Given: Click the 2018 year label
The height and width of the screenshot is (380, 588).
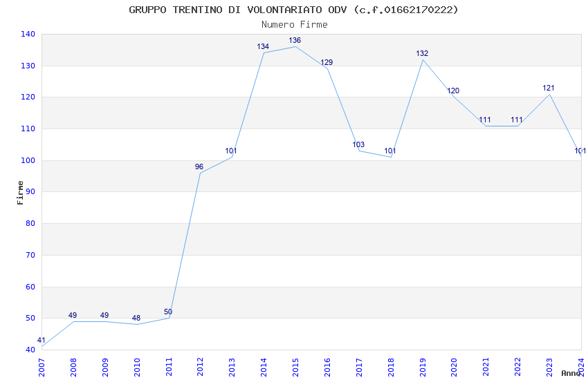Looking at the screenshot, I should click(x=391, y=368).
